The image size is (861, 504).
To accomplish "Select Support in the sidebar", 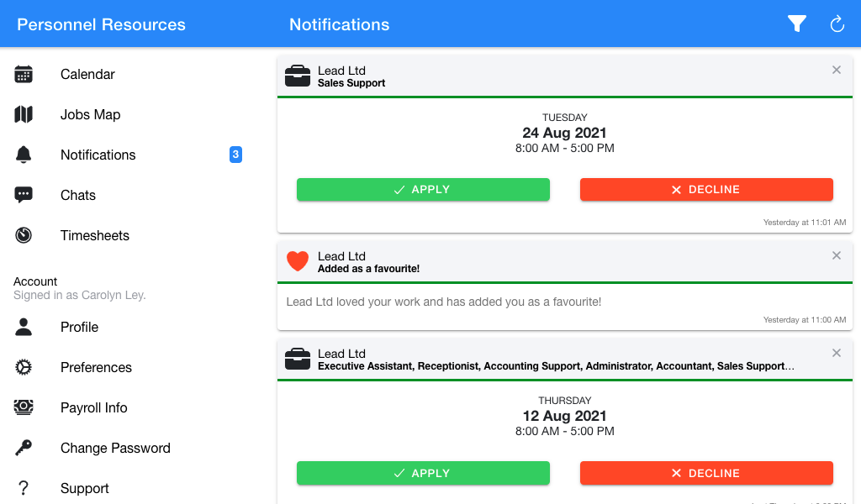I will click(x=84, y=488).
